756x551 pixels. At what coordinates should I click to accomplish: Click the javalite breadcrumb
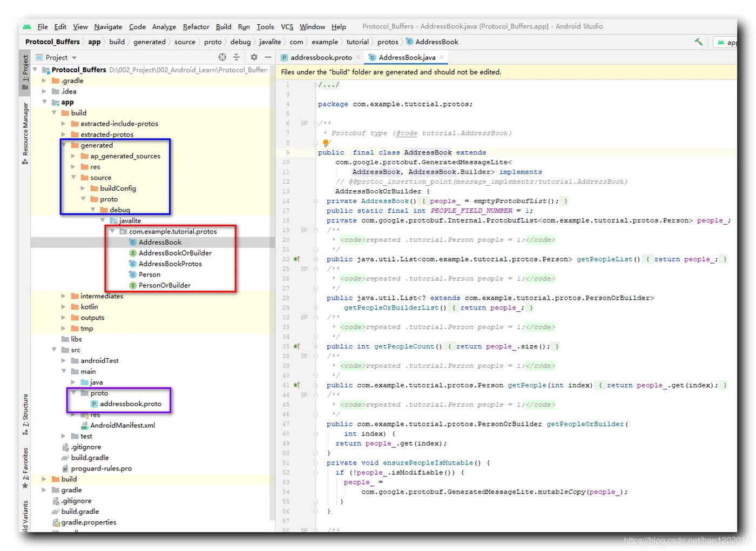pos(270,42)
